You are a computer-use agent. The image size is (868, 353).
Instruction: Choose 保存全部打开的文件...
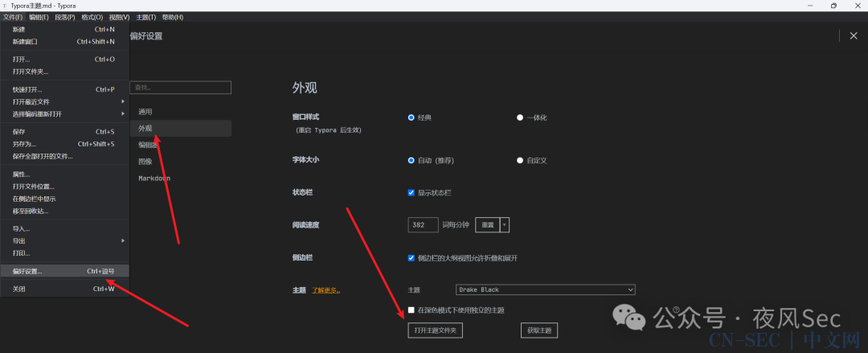click(x=65, y=156)
